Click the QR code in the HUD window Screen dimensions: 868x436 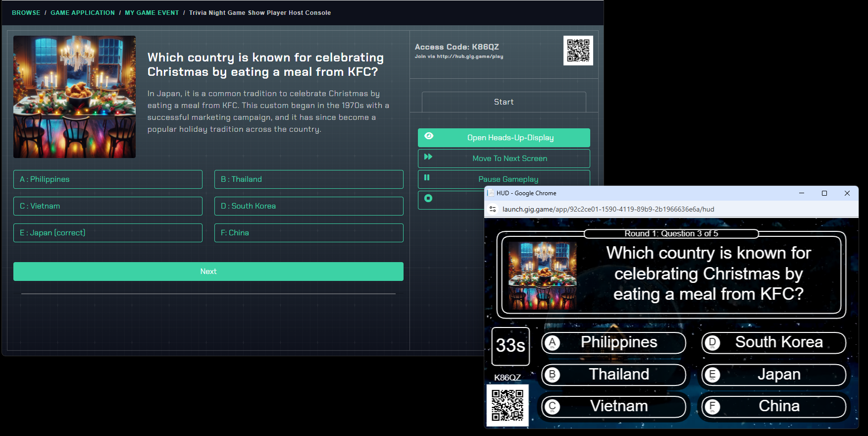508,405
